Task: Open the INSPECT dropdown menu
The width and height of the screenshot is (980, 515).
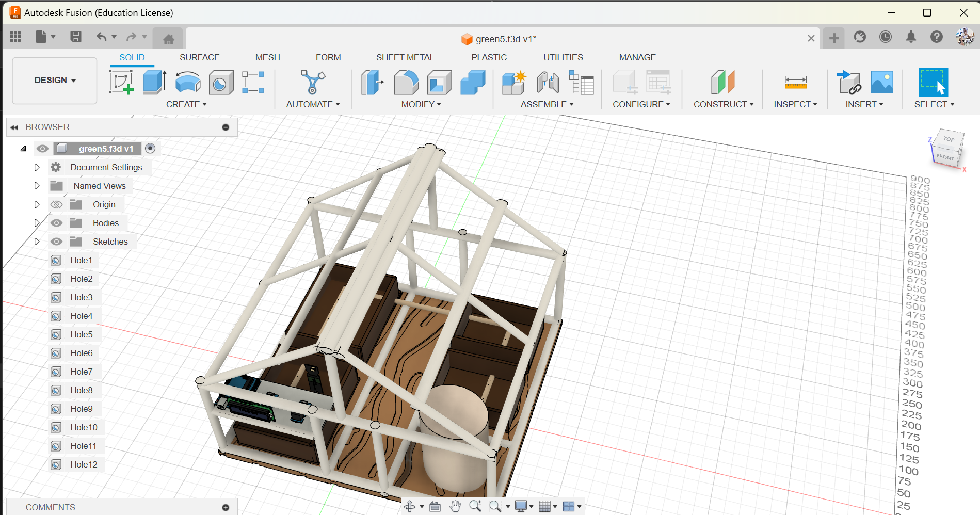Action: [795, 104]
